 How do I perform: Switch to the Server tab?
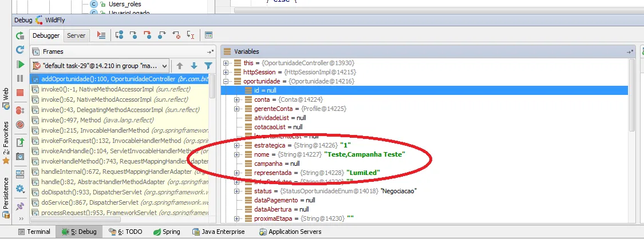pos(76,35)
